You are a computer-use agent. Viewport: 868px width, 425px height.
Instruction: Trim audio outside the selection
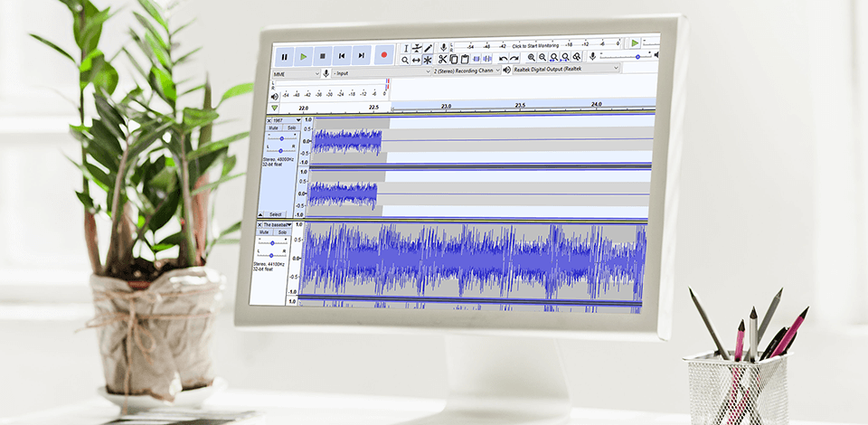coord(476,59)
